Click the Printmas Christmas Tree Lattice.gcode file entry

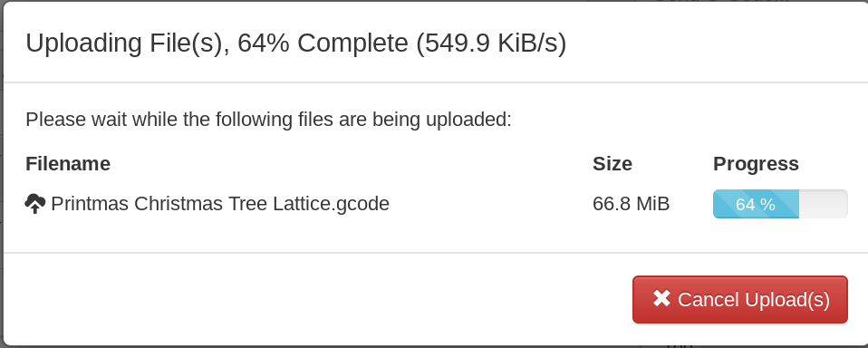[x=220, y=204]
